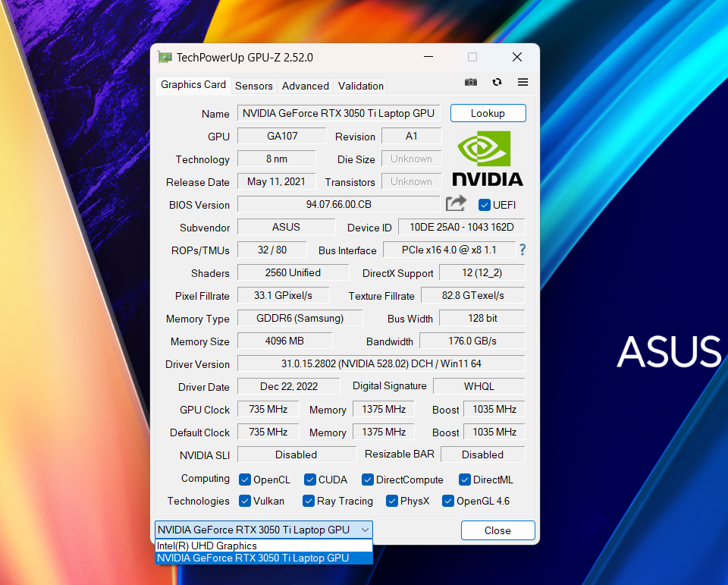Viewport: 728px width, 585px height.
Task: Click the Lookup button
Action: pos(488,113)
